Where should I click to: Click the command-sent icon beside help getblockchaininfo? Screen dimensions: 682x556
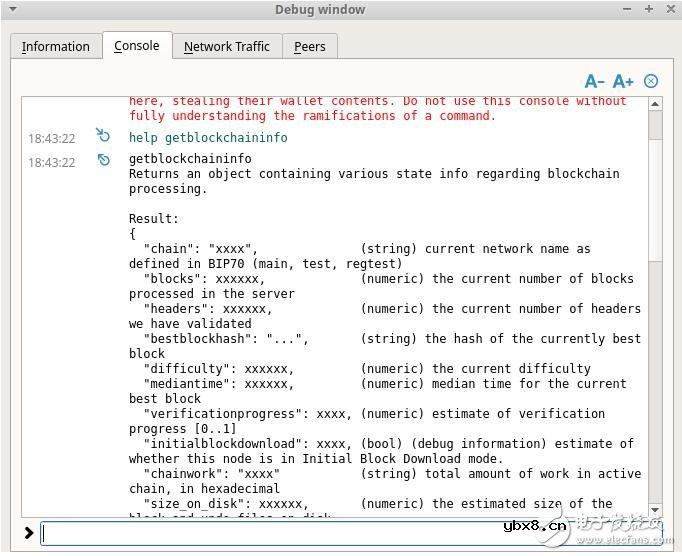[x=103, y=136]
